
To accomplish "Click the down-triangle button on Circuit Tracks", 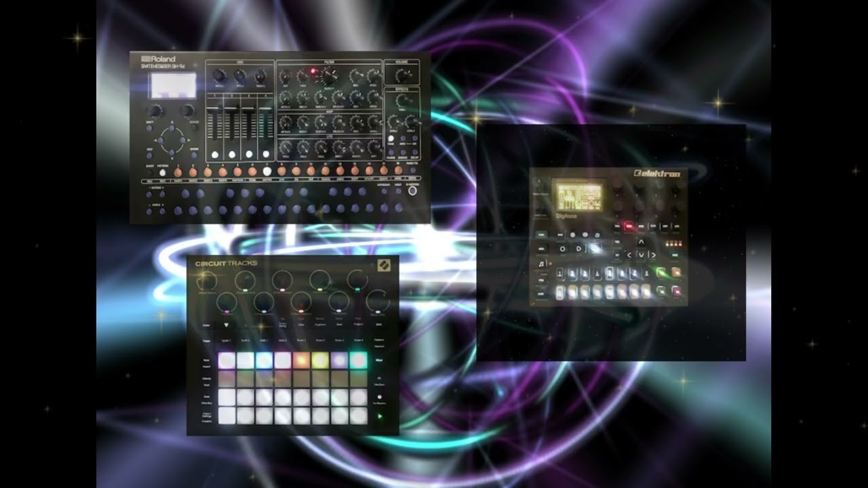I will (226, 325).
